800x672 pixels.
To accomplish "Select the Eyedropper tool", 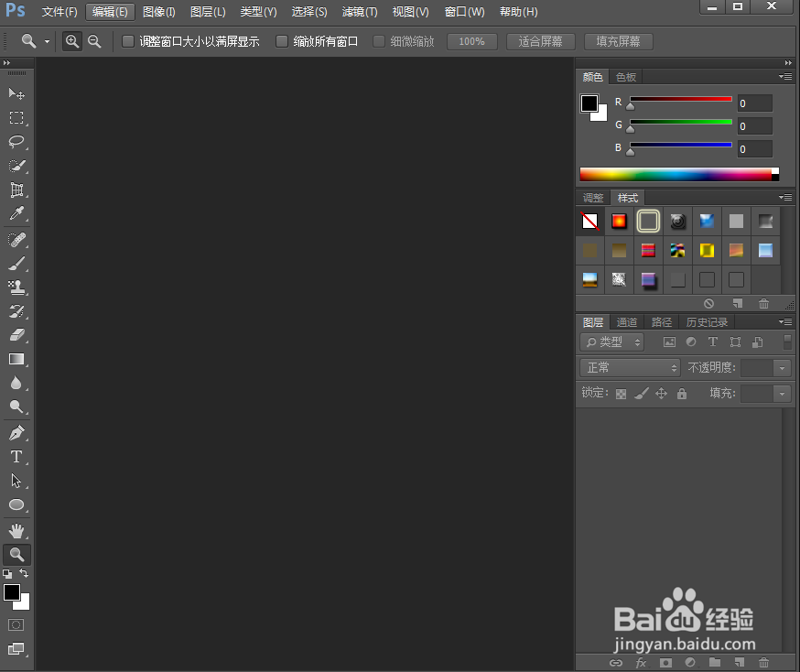I will click(16, 213).
